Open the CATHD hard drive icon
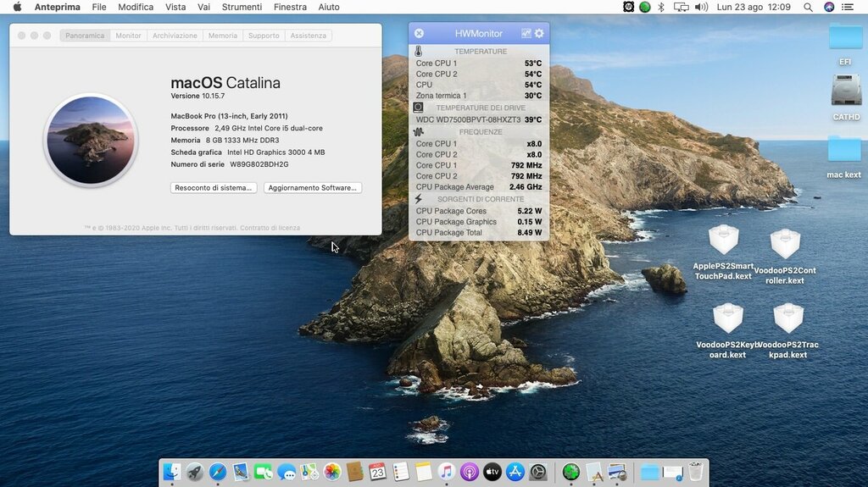 [x=845, y=91]
